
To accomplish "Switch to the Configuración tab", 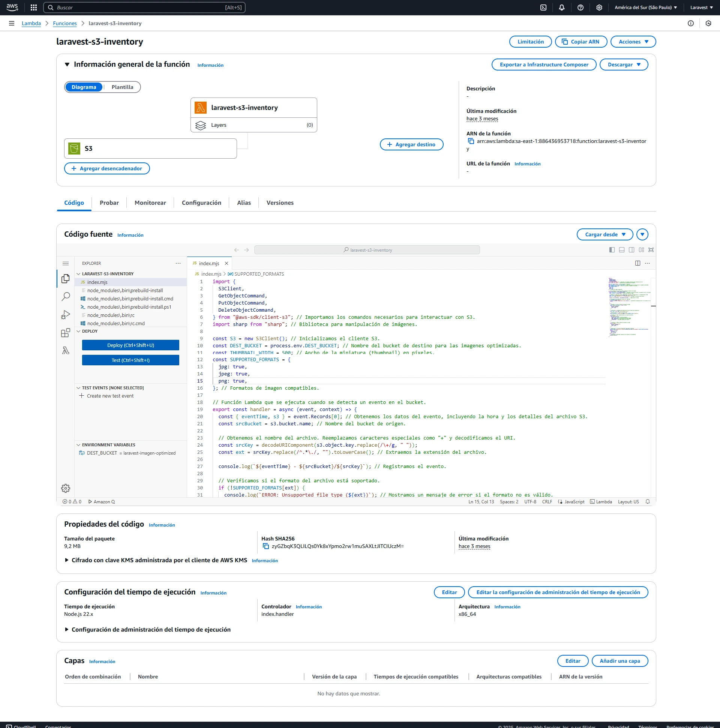I will point(201,203).
